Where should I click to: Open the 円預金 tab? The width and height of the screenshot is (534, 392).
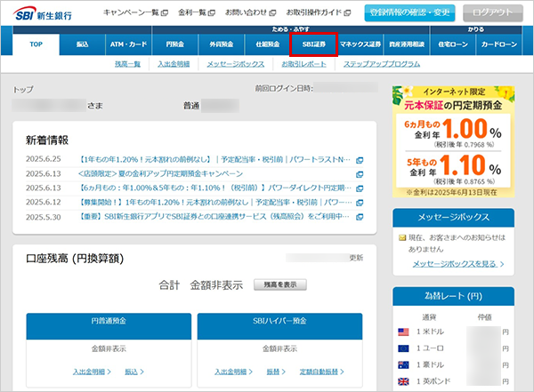point(175,44)
